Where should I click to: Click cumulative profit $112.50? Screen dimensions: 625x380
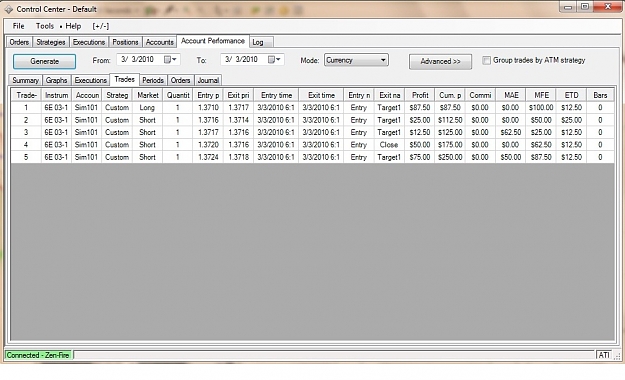click(450, 120)
